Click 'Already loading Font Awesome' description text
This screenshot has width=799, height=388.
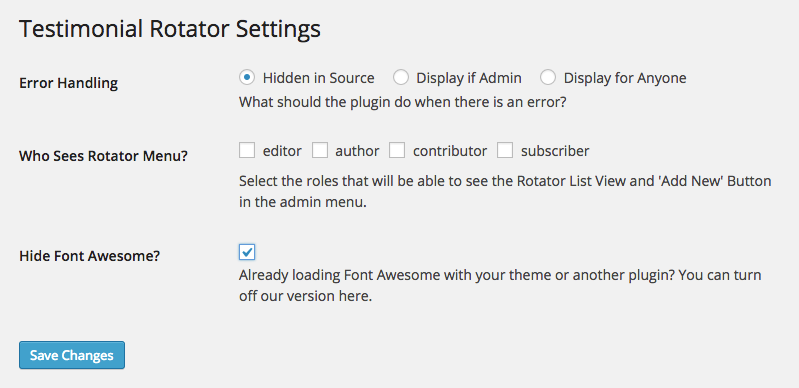click(x=500, y=286)
